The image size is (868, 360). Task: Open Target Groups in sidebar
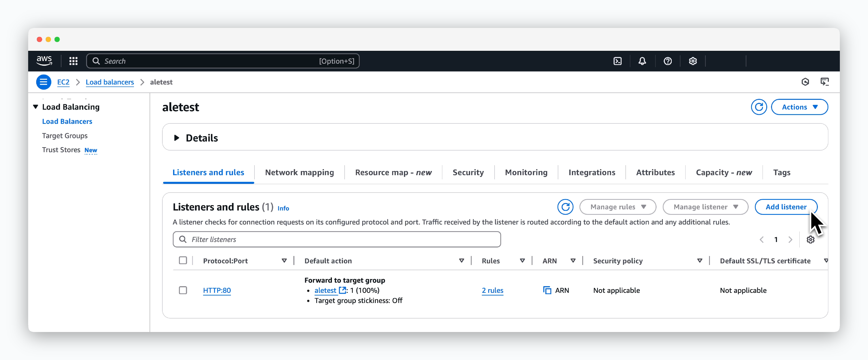click(65, 135)
